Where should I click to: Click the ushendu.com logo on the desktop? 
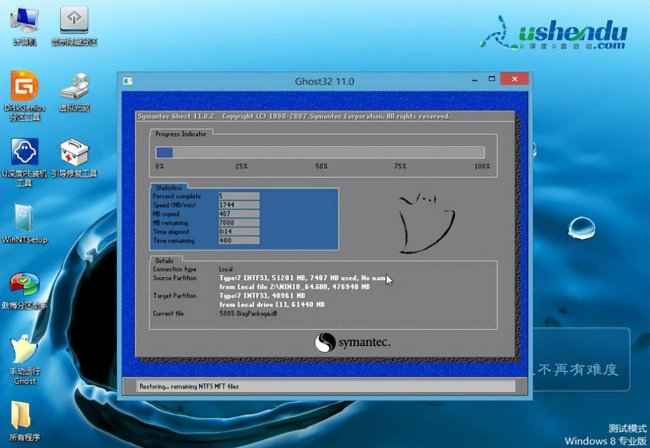click(x=554, y=33)
